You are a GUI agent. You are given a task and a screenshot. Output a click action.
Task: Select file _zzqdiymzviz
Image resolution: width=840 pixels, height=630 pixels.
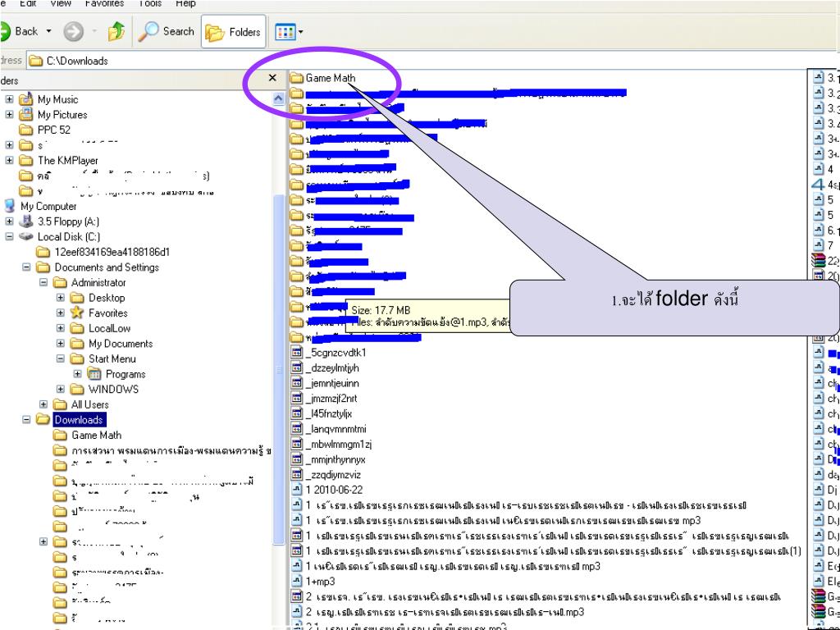pyautogui.click(x=333, y=475)
